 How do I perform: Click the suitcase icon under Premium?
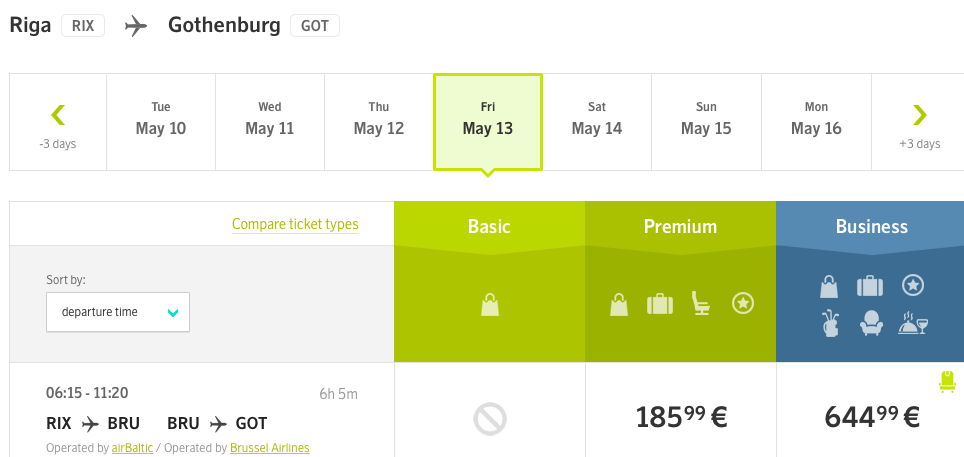coord(660,304)
